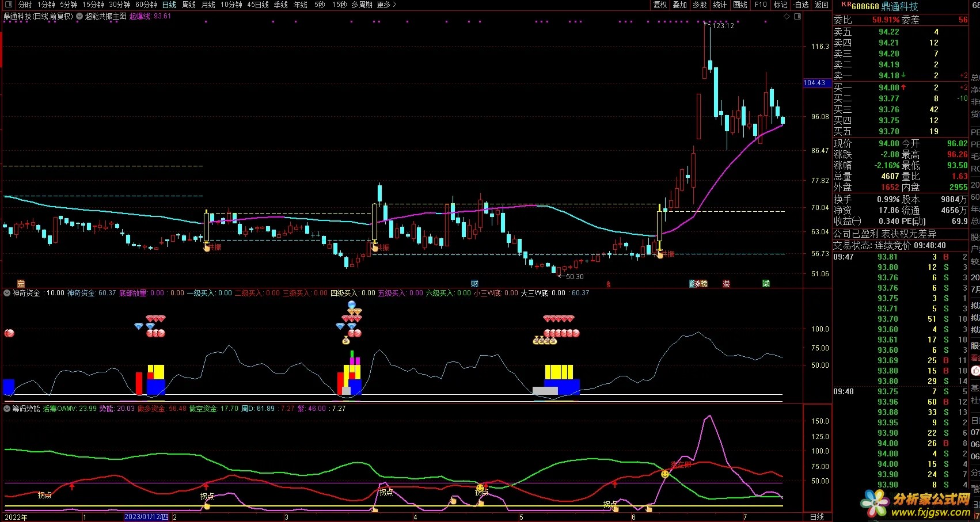The width and height of the screenshot is (980, 522).
Task: Open the 统计 statistics tool
Action: (720, 5)
